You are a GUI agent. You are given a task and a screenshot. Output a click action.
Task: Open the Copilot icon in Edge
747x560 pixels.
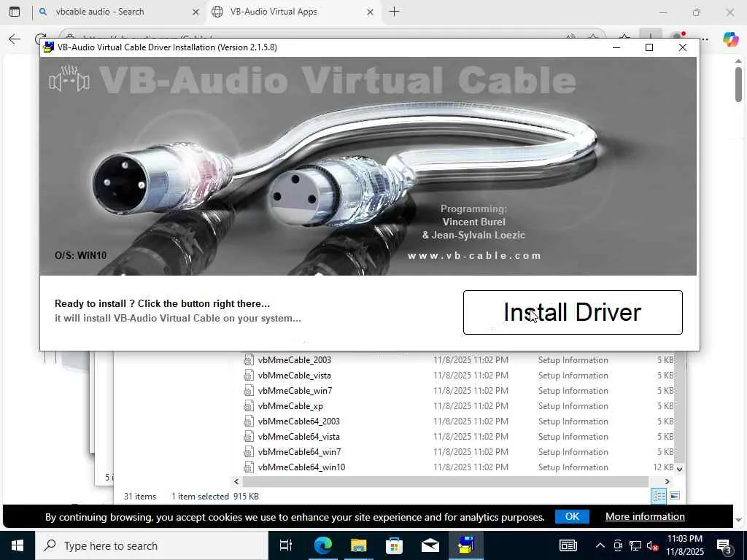[x=730, y=39]
